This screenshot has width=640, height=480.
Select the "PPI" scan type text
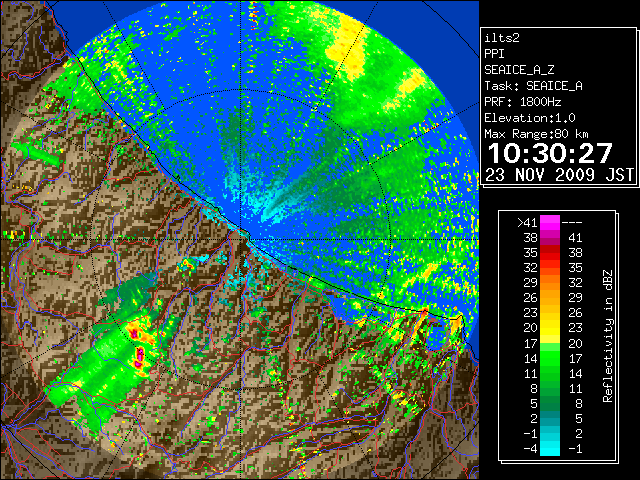494,54
